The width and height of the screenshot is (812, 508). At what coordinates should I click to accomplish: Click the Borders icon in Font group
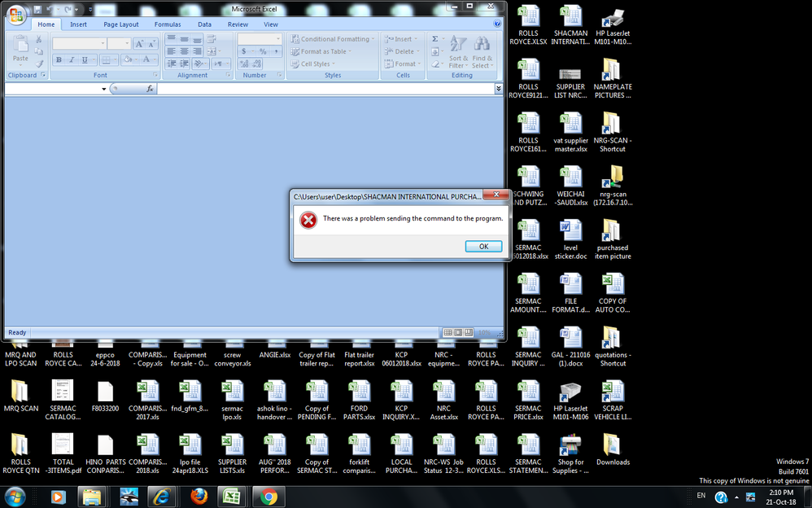(x=106, y=59)
